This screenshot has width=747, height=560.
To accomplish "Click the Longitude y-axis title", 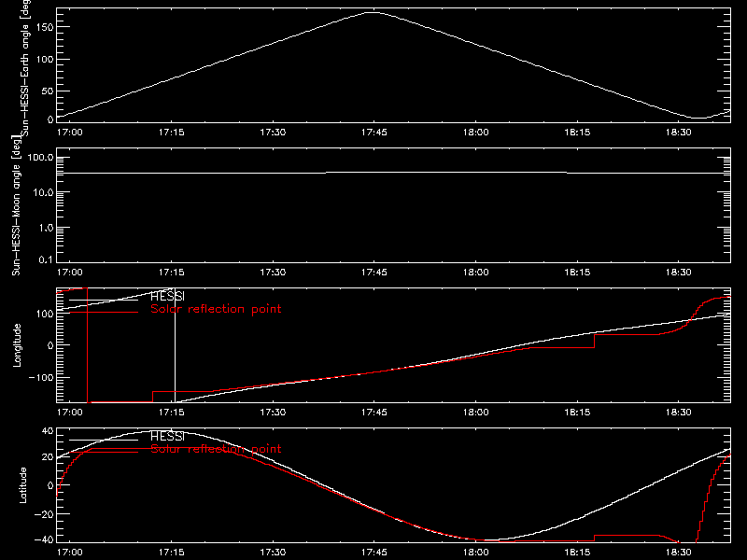I will 17,345.
